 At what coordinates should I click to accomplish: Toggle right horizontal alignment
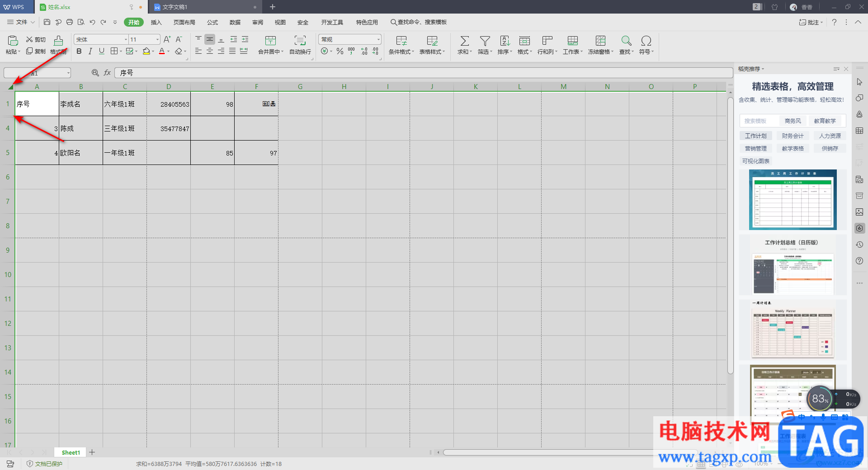click(x=221, y=52)
